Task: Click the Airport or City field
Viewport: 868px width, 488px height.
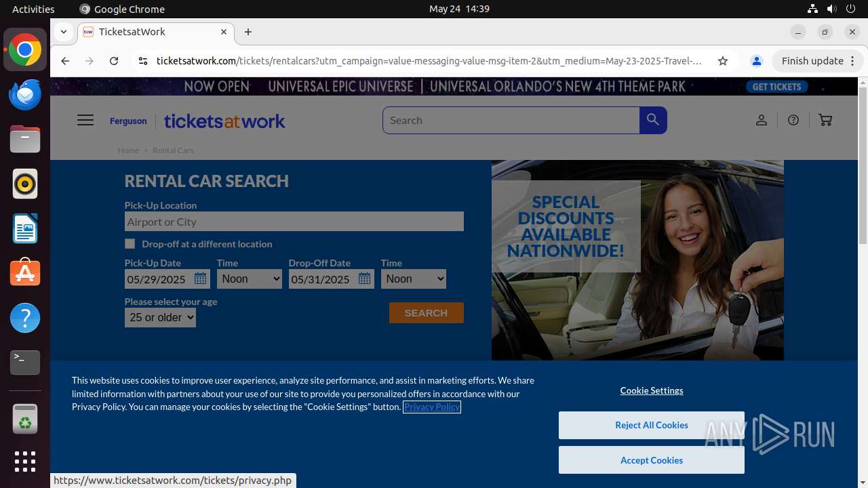Action: point(294,222)
